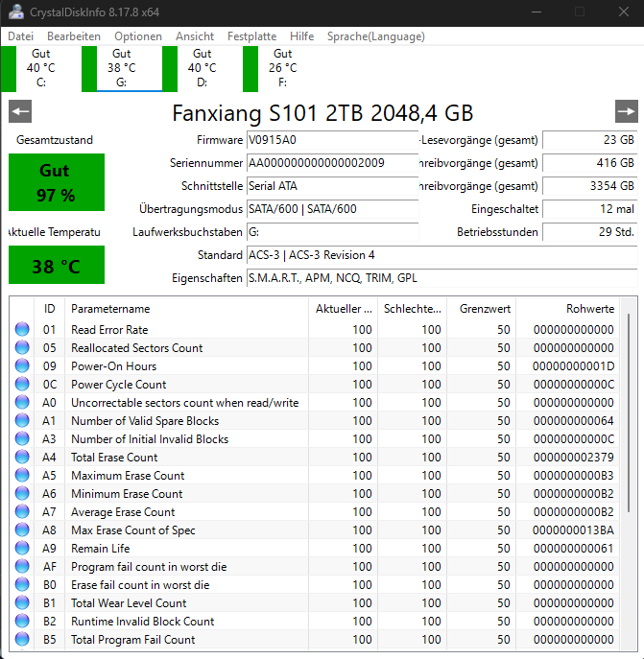Click the Schlechte column header
Viewport: 644px width, 659px height.
pyautogui.click(x=413, y=309)
